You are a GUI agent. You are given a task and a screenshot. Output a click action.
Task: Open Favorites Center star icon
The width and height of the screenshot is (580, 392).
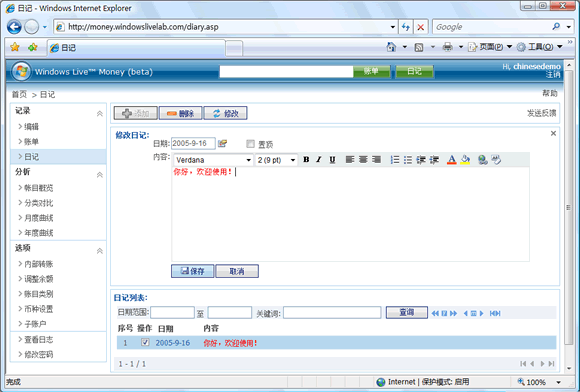15,47
